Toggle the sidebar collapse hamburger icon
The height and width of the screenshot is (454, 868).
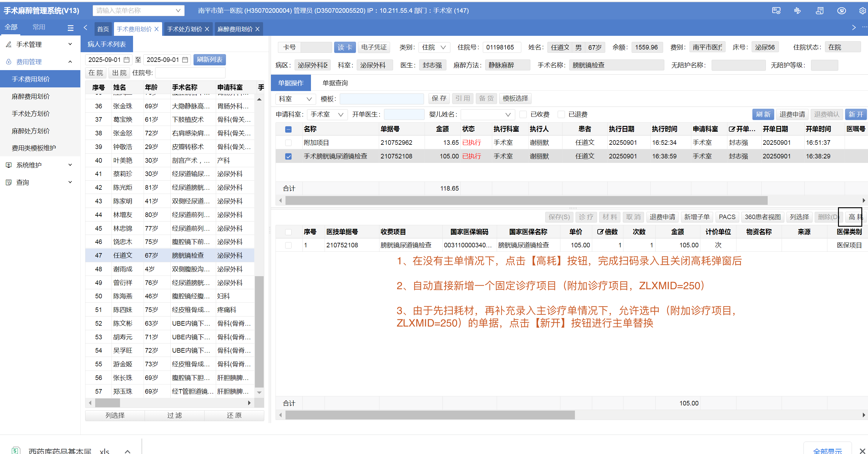tap(70, 28)
